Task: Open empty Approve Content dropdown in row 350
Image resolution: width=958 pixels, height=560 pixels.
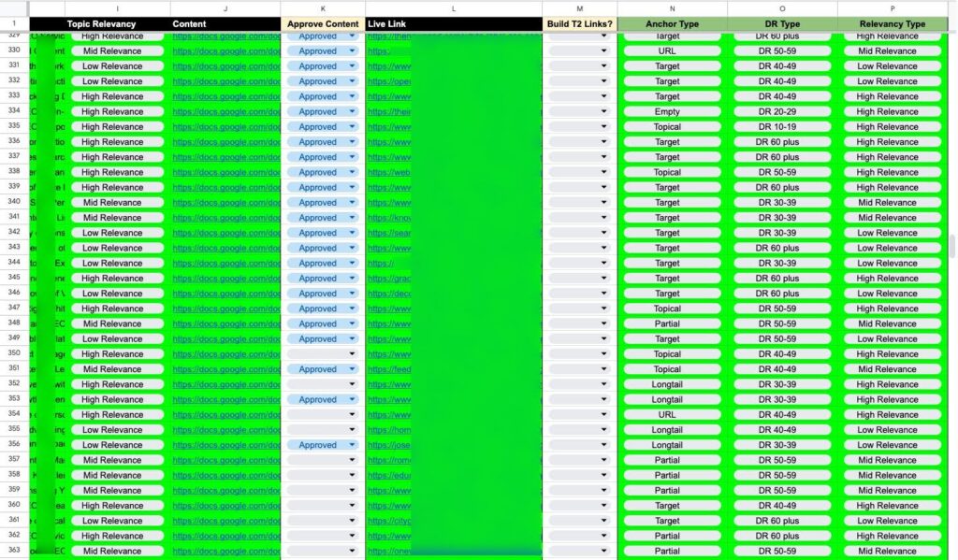Action: point(352,354)
